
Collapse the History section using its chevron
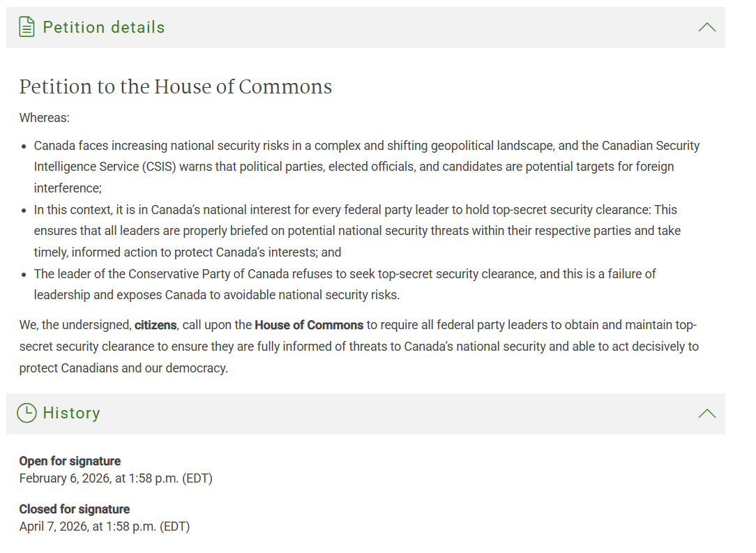click(706, 414)
